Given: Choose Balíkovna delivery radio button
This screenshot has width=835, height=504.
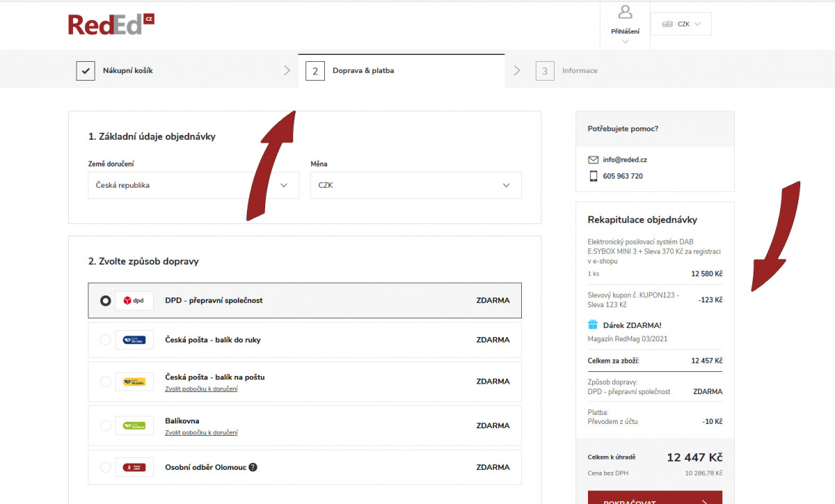Looking at the screenshot, I should pos(105,425).
